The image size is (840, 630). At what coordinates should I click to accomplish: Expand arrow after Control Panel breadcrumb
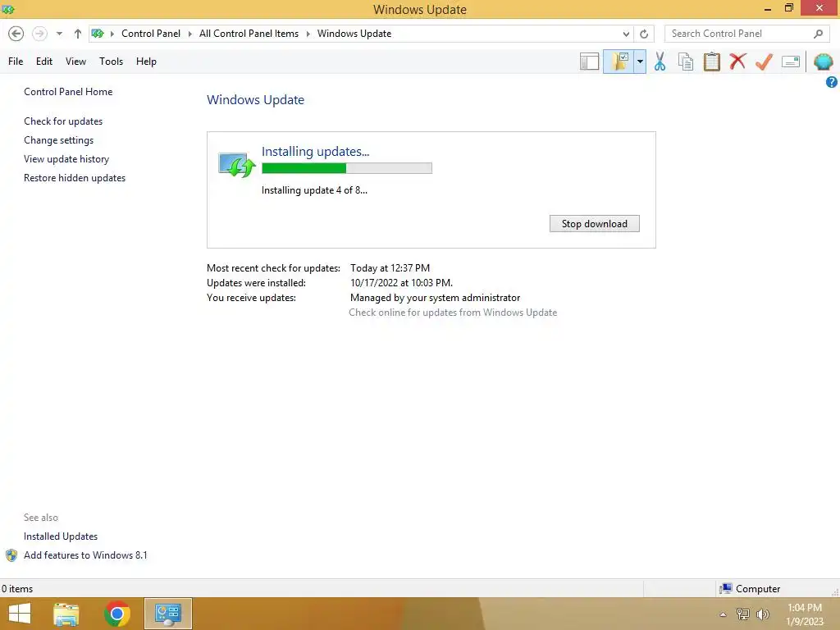click(190, 34)
